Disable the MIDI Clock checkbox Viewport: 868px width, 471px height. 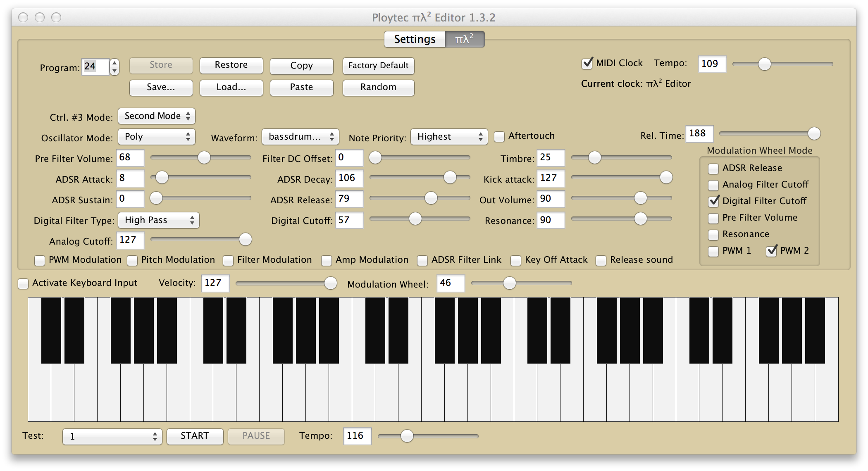click(x=587, y=64)
